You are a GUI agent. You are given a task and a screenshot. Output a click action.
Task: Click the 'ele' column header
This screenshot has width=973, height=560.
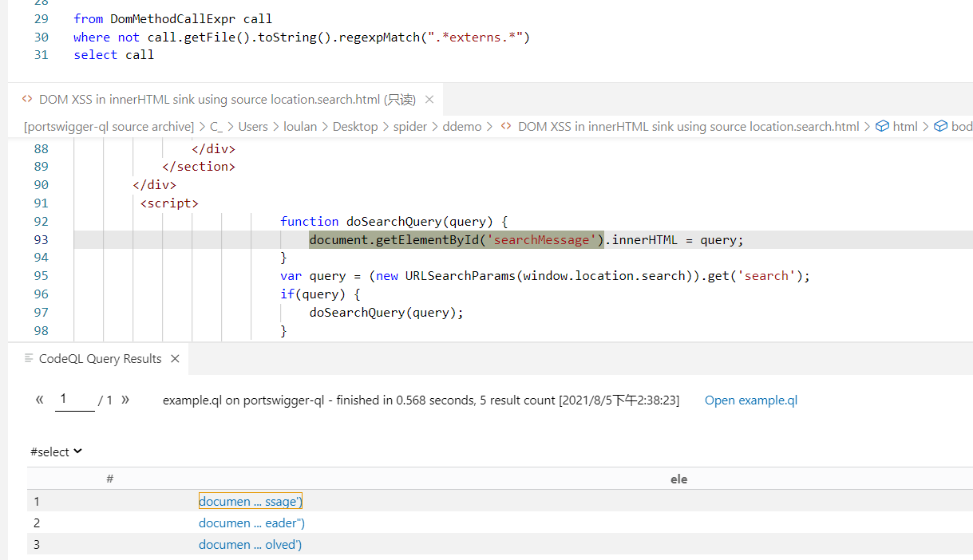pos(679,479)
